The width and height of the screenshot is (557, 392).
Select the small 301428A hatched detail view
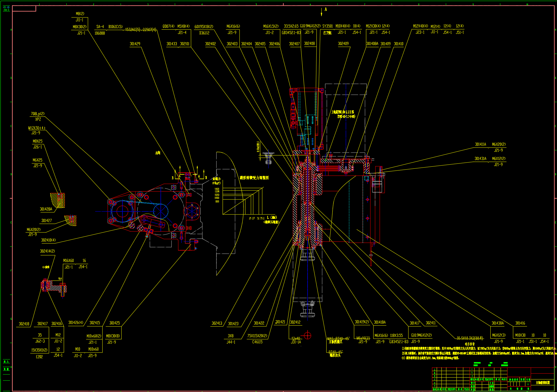pyautogui.click(x=58, y=200)
